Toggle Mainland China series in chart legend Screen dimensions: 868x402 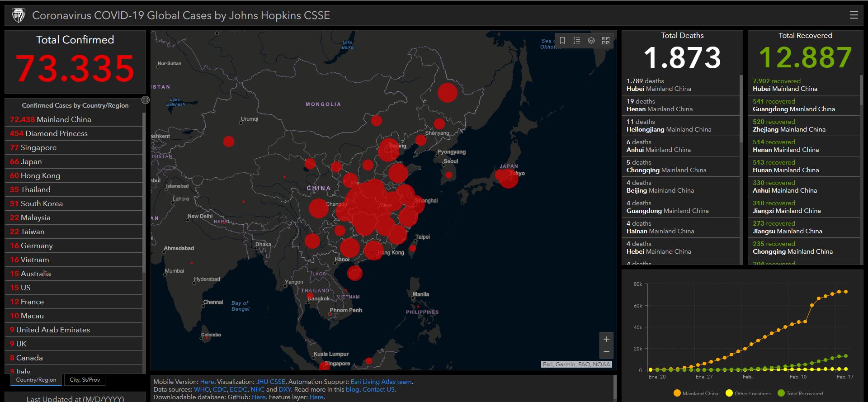pos(695,393)
